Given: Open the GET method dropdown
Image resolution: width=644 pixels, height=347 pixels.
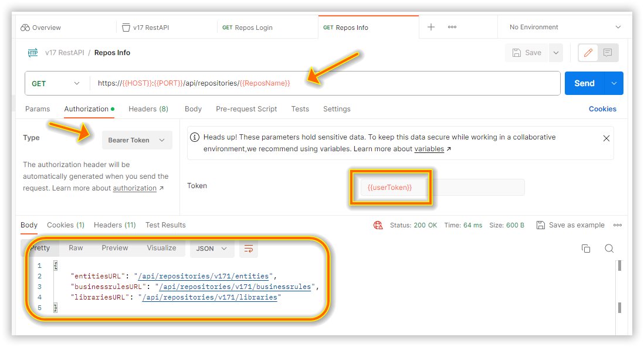Looking at the screenshot, I should point(56,84).
